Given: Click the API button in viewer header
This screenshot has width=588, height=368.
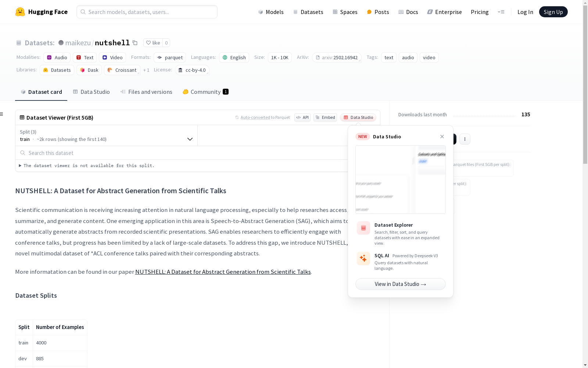Looking at the screenshot, I should (x=302, y=117).
